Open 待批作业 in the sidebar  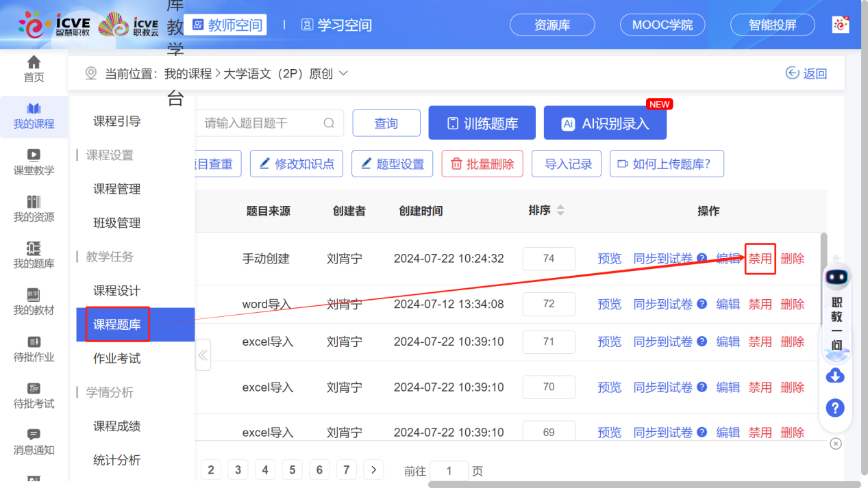click(x=32, y=346)
